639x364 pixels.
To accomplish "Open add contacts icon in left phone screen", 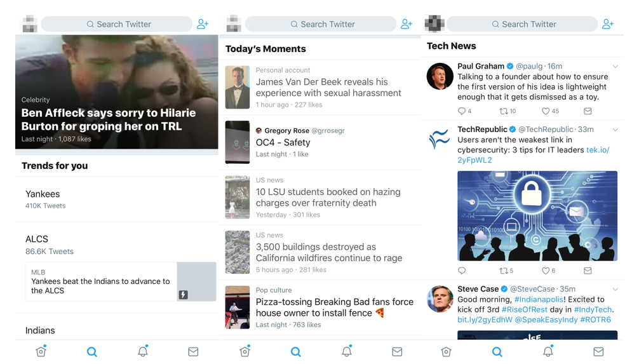I will point(203,24).
